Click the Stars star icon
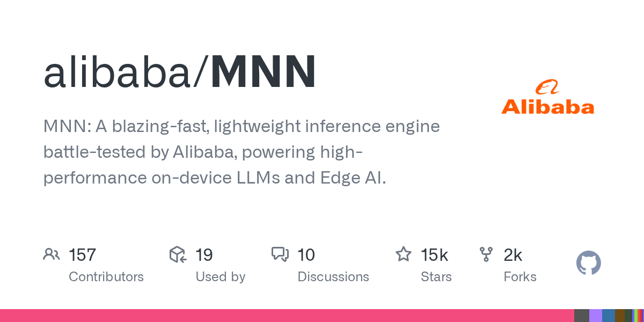 (404, 254)
